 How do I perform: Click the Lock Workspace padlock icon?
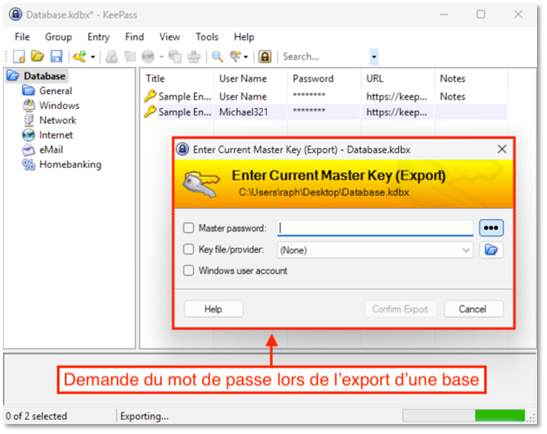[x=265, y=57]
